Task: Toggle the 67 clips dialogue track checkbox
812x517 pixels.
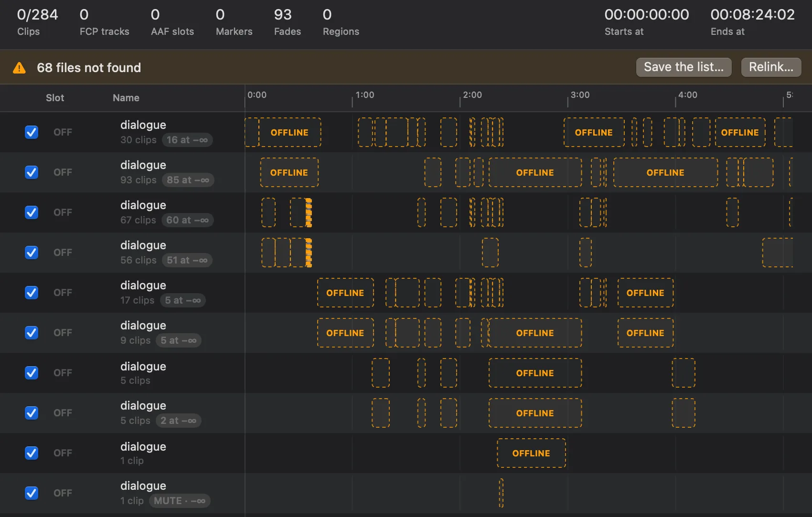Action: click(x=32, y=212)
